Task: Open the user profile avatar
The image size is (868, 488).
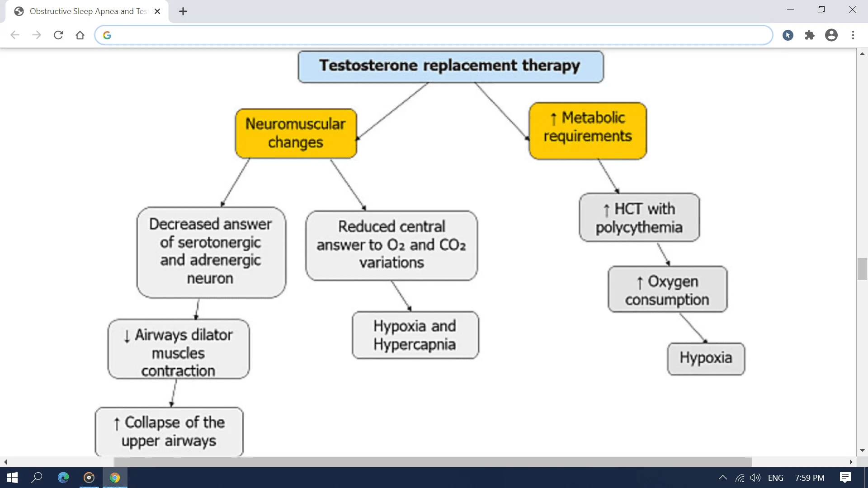Action: click(x=831, y=35)
